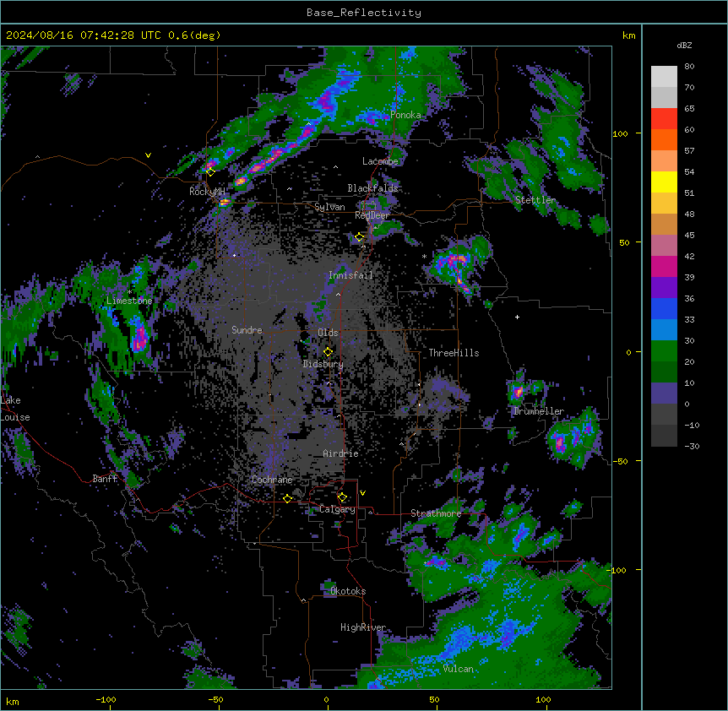Click the 80 dBZ legend value

pos(689,67)
